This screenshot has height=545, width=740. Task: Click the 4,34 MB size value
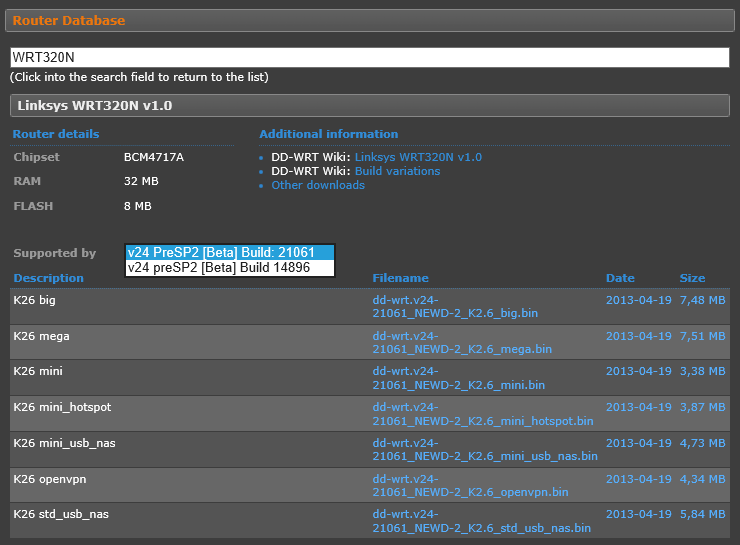702,479
